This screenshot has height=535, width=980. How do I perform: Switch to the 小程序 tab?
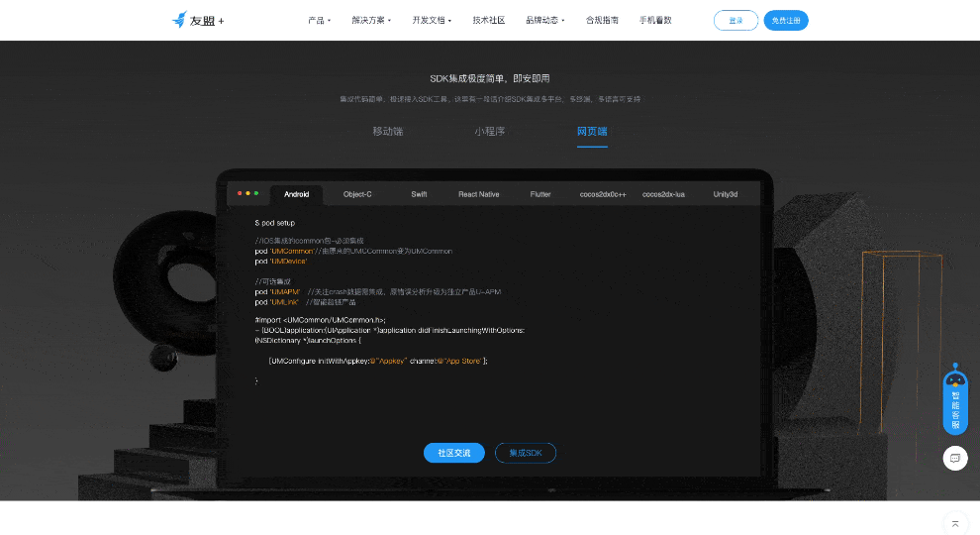[x=489, y=132]
